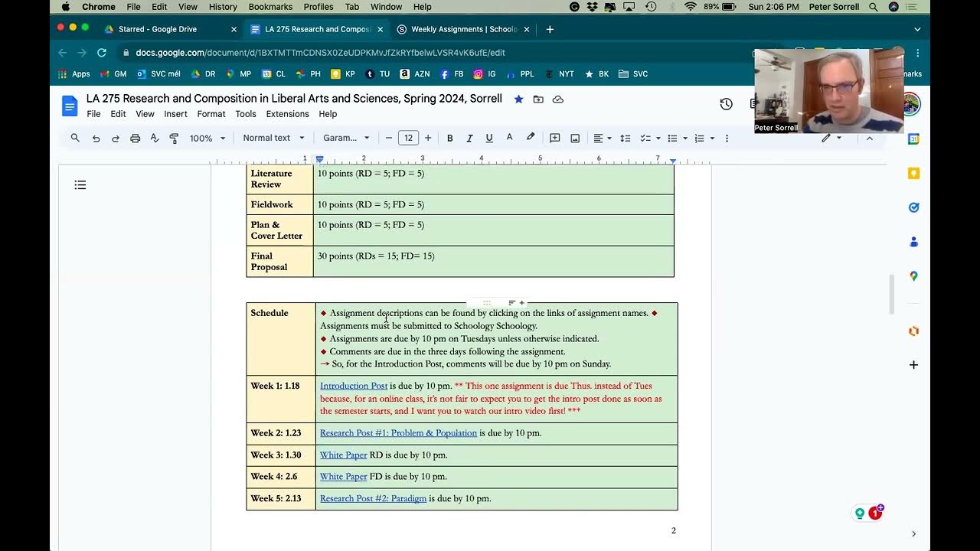Image resolution: width=980 pixels, height=551 pixels.
Task: Open macOS Spotlight search
Action: [x=874, y=7]
